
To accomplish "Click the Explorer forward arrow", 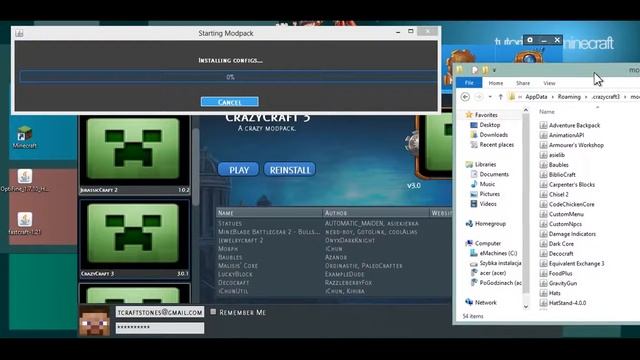I will click(479, 97).
